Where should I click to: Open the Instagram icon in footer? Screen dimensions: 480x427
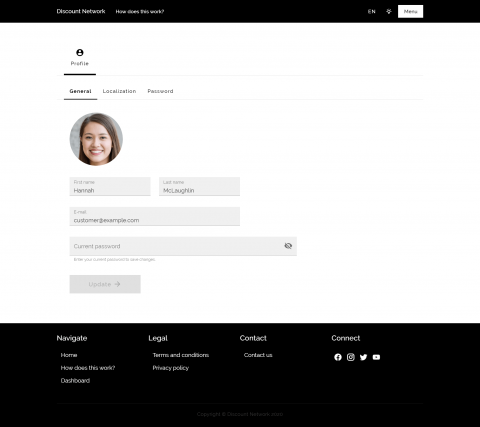351,357
